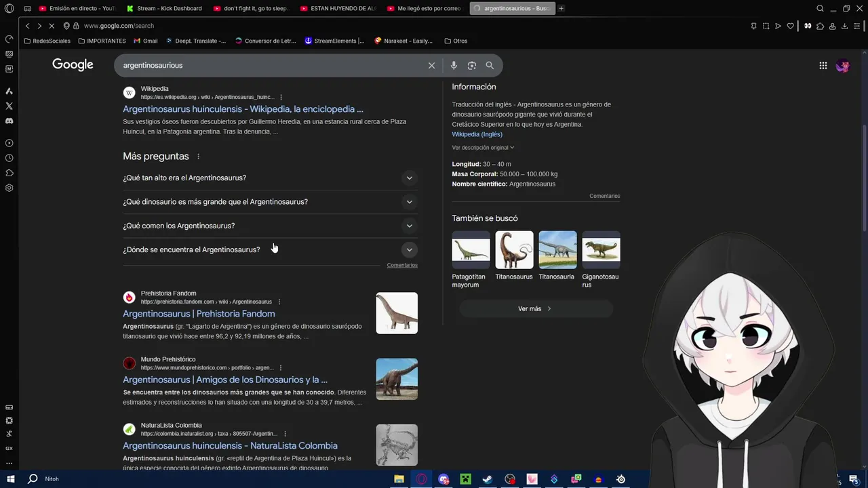This screenshot has height=488, width=868.
Task: Open the DeepL Translate bookmark
Action: pos(195,41)
